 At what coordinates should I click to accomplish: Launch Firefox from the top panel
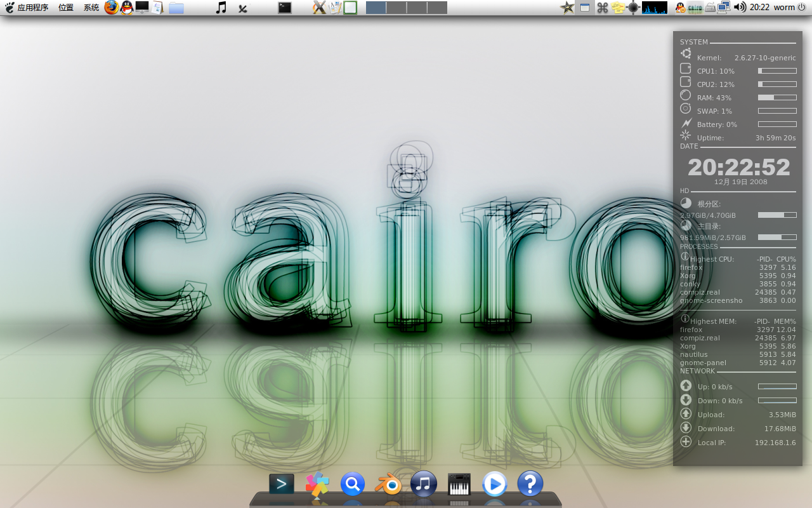[x=112, y=8]
